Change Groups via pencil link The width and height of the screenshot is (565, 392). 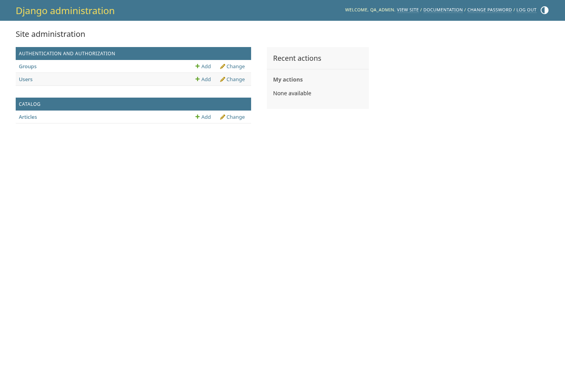tap(232, 66)
